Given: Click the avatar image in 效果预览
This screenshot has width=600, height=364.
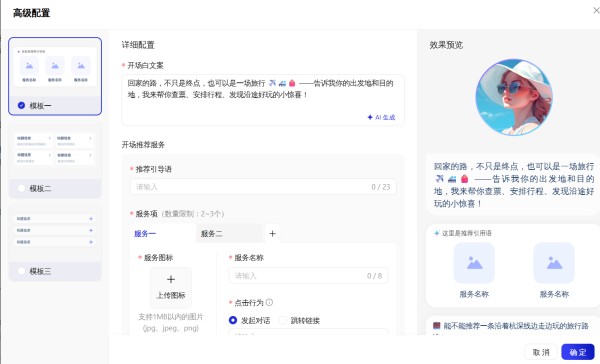Looking at the screenshot, I should [x=514, y=97].
